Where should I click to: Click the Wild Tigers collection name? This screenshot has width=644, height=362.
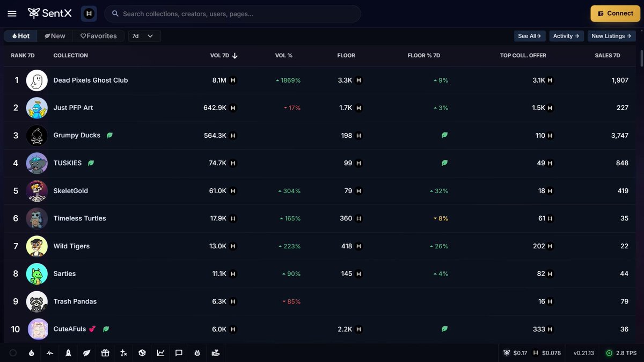pyautogui.click(x=71, y=246)
